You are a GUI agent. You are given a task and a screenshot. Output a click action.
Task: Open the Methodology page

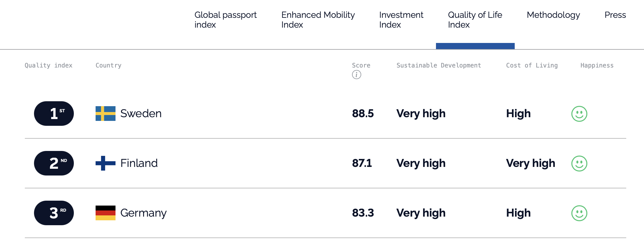[553, 15]
